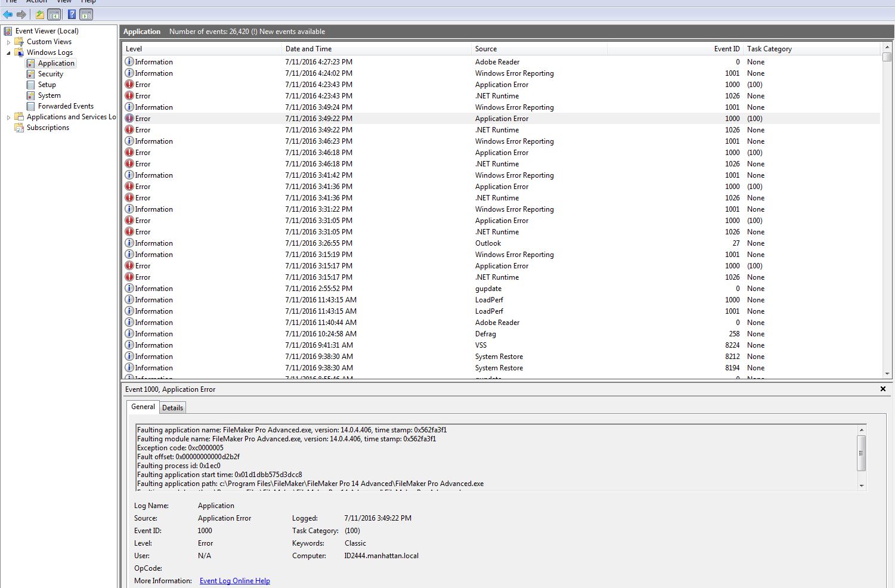
Task: Click the description box scroll-up arrow
Action: (862, 430)
